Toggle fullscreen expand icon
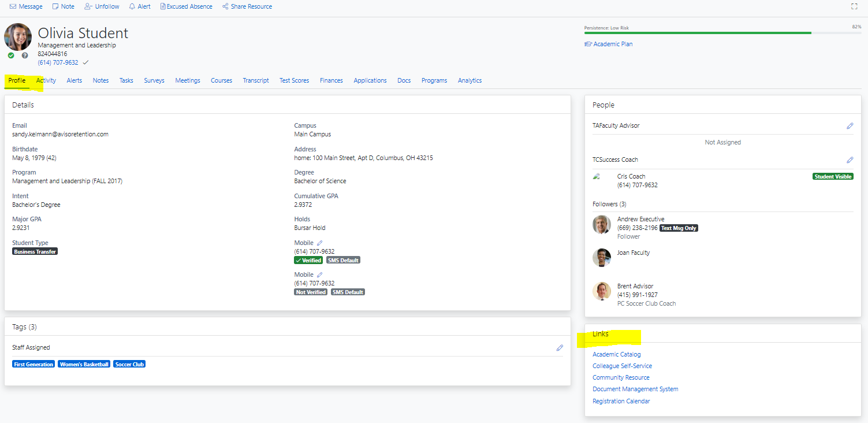 (854, 6)
